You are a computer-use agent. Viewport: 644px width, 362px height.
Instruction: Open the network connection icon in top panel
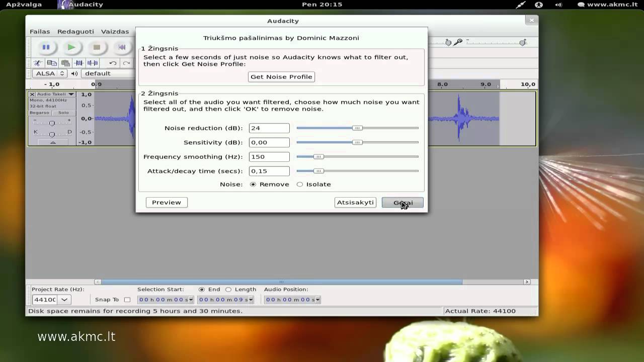tap(520, 5)
